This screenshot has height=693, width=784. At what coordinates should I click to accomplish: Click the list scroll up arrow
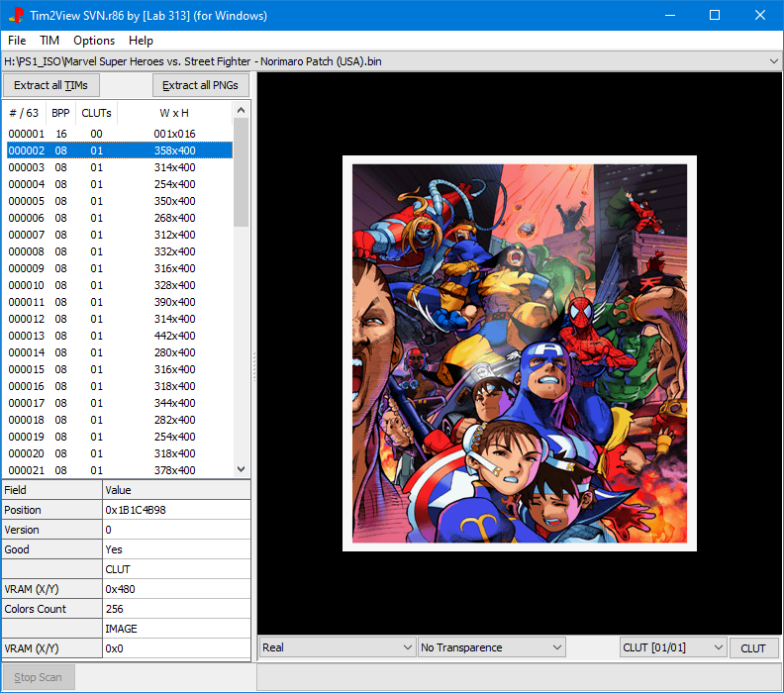(241, 110)
